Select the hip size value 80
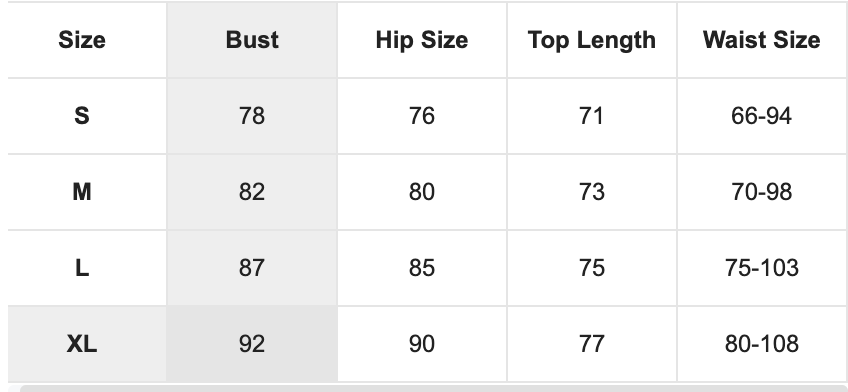The width and height of the screenshot is (848, 392). (x=422, y=192)
